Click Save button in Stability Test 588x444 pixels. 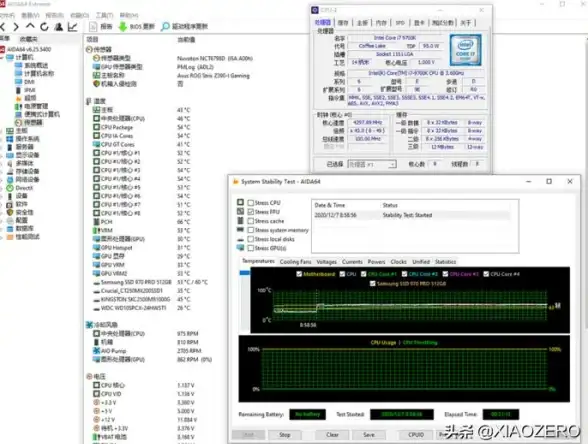point(369,435)
